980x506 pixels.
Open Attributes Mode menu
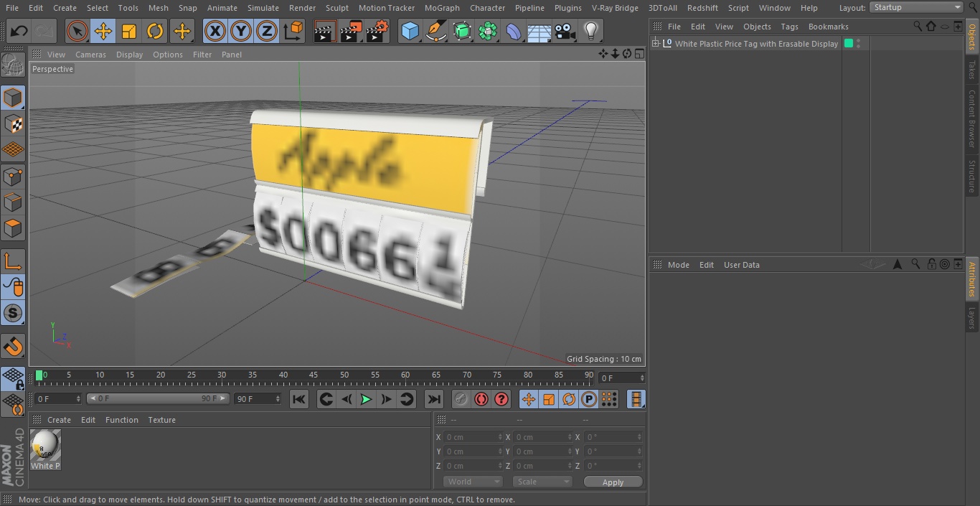tap(678, 265)
